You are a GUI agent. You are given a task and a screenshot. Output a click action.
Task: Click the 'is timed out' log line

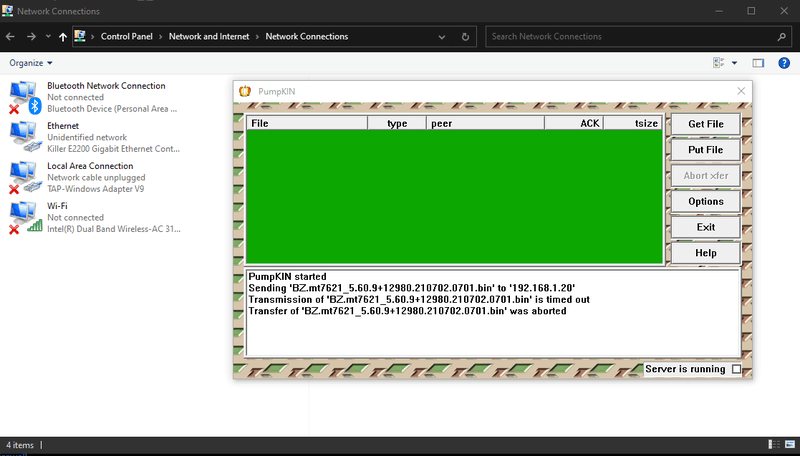click(419, 299)
